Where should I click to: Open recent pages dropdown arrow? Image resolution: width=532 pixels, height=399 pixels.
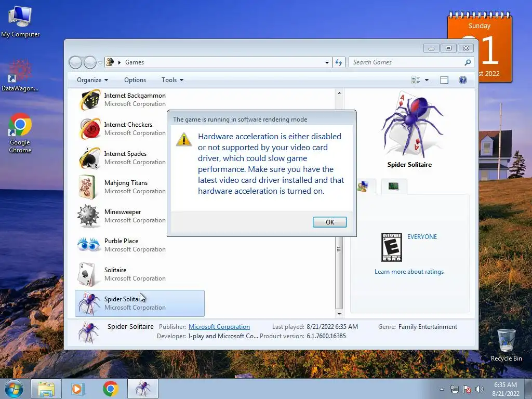(100, 62)
